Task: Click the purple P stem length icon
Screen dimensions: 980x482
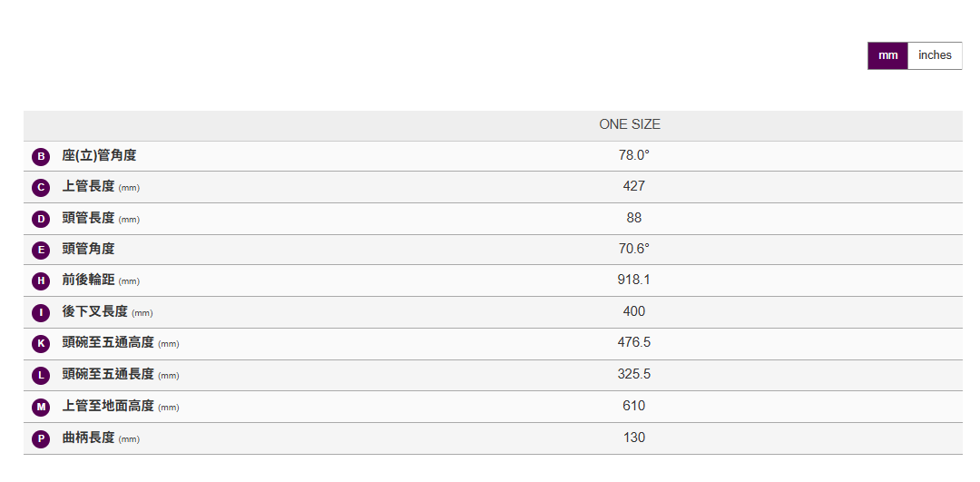Action: (41, 439)
